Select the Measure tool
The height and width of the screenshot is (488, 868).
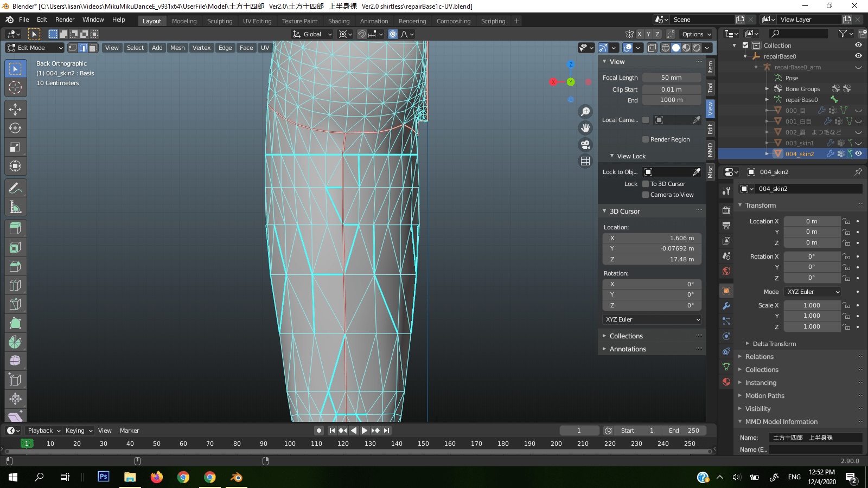[15, 207]
